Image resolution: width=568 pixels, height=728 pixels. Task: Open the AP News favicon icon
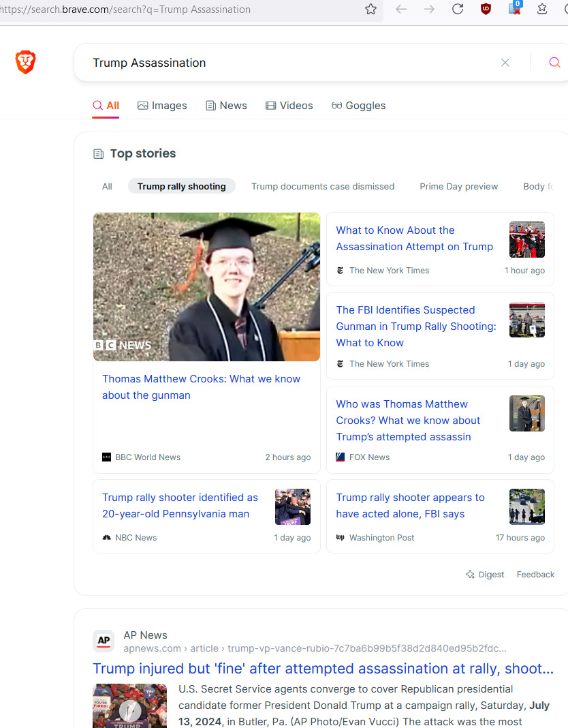pyautogui.click(x=104, y=641)
